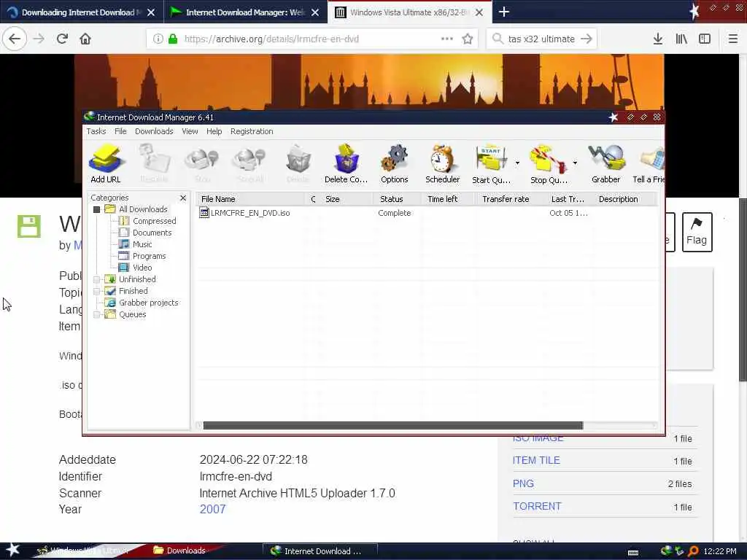Click the Stop Queue icon

coord(549,163)
